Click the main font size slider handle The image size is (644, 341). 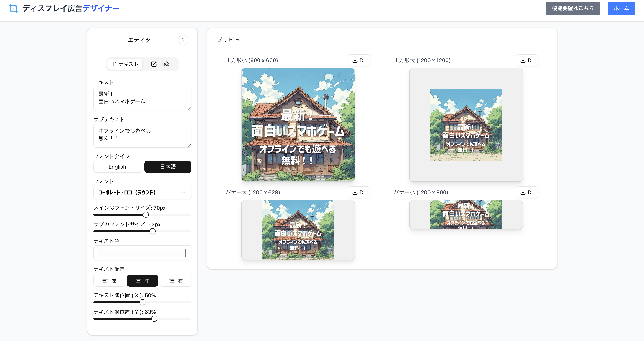tap(146, 215)
